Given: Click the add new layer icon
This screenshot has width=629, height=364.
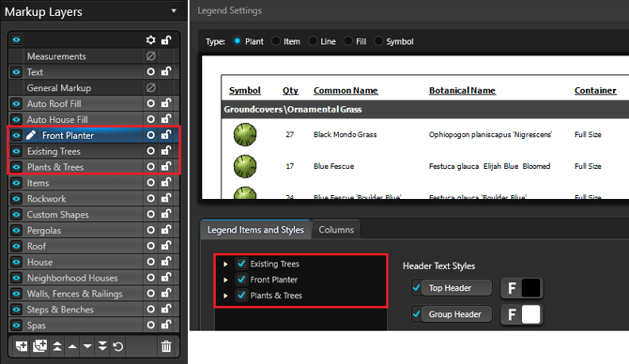Looking at the screenshot, I should [x=22, y=346].
